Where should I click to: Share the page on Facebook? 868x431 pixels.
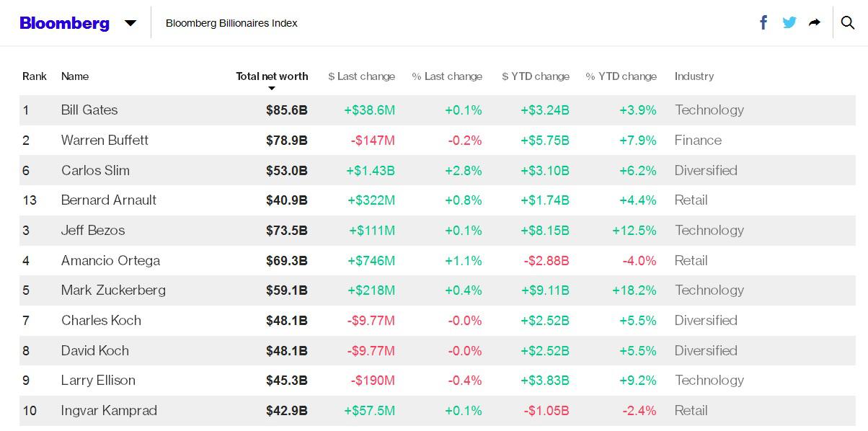[763, 22]
